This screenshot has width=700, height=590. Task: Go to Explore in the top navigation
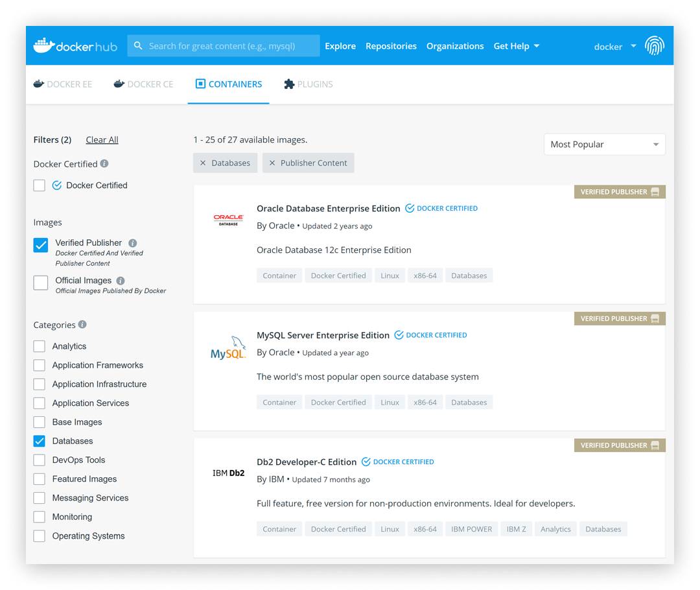(x=340, y=46)
